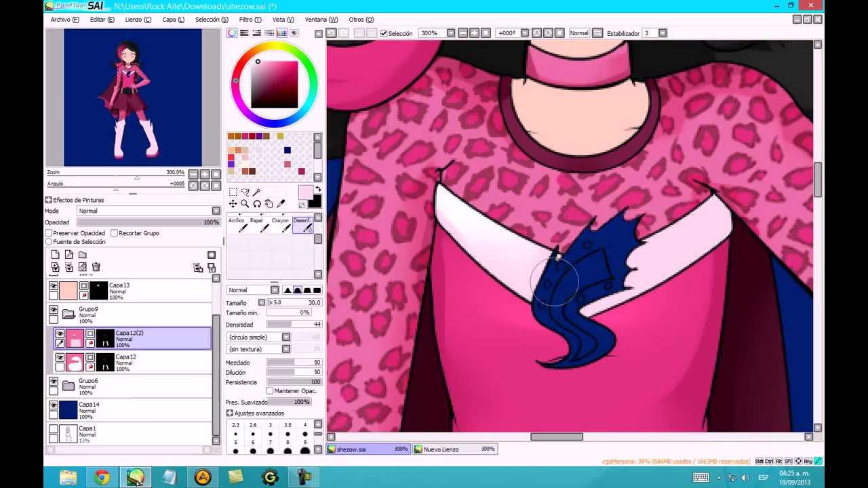Select the Fuente de Selección radio option

click(49, 242)
